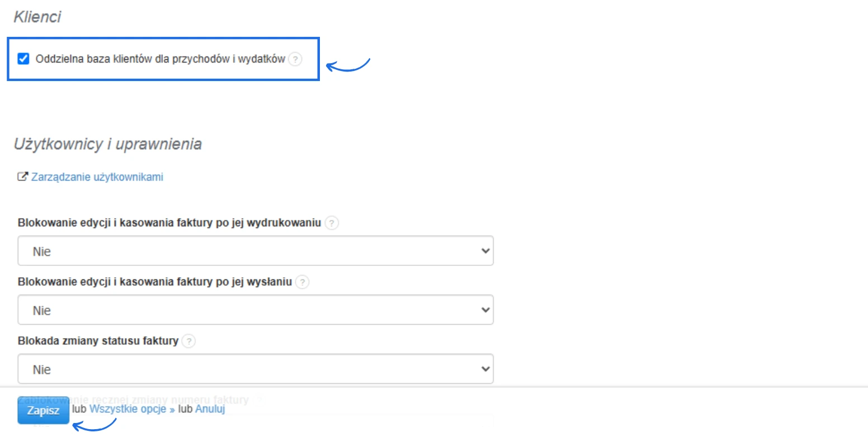This screenshot has height=442, width=868.
Task: Click the Blokada zmiany statusu faktury label
Action: pyautogui.click(x=98, y=341)
